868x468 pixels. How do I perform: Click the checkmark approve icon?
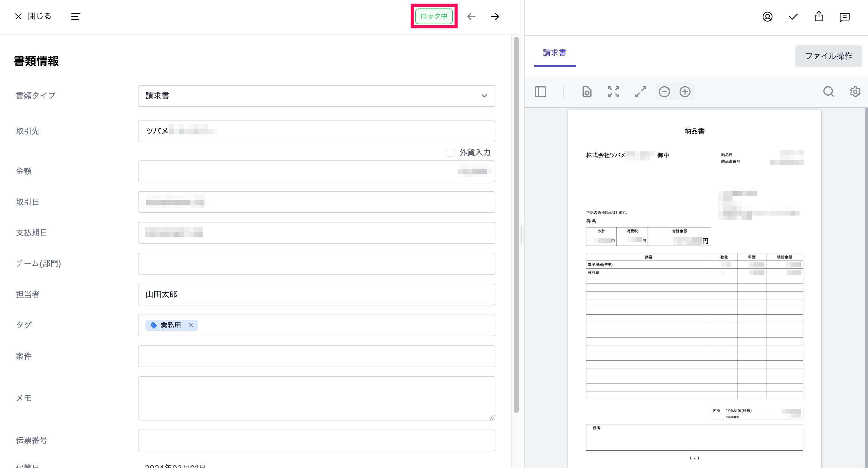(x=793, y=17)
